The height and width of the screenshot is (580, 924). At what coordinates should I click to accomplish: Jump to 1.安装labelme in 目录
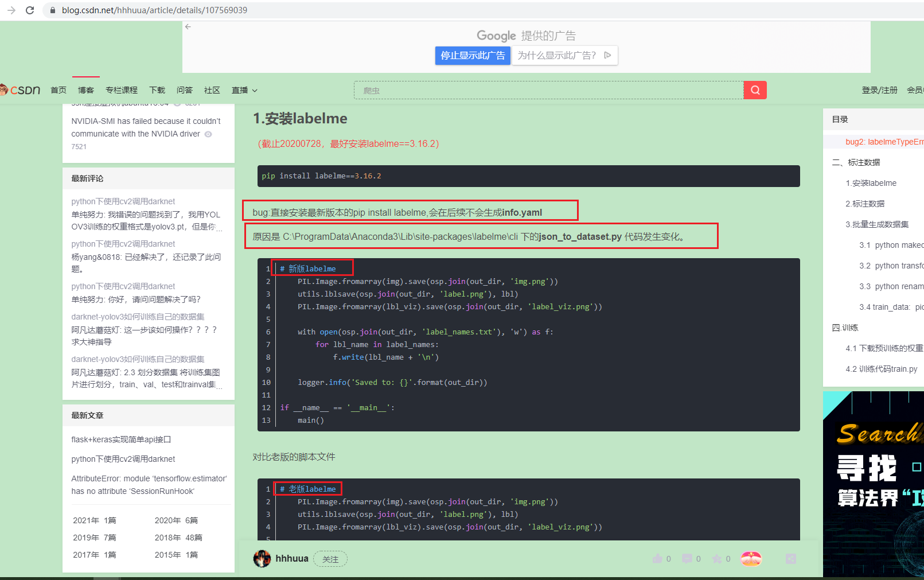pyautogui.click(x=871, y=183)
